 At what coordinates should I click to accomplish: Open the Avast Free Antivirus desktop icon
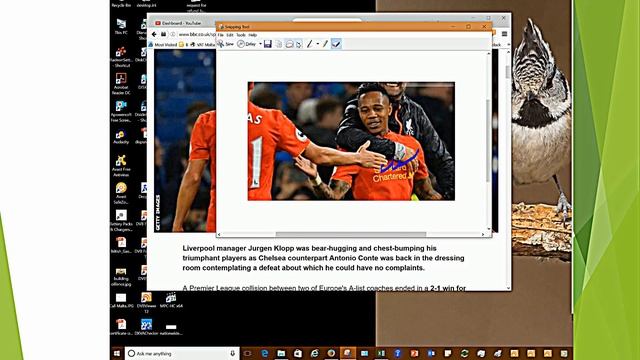coord(121,165)
